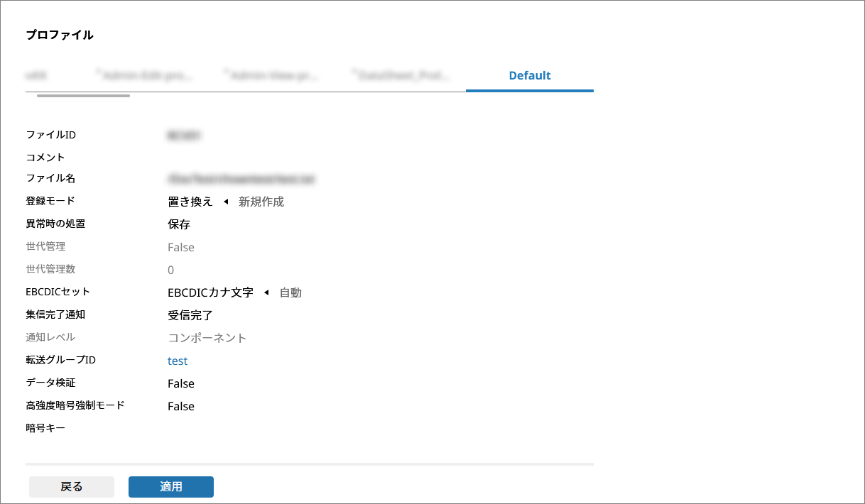Open the test transfer group link

178,361
